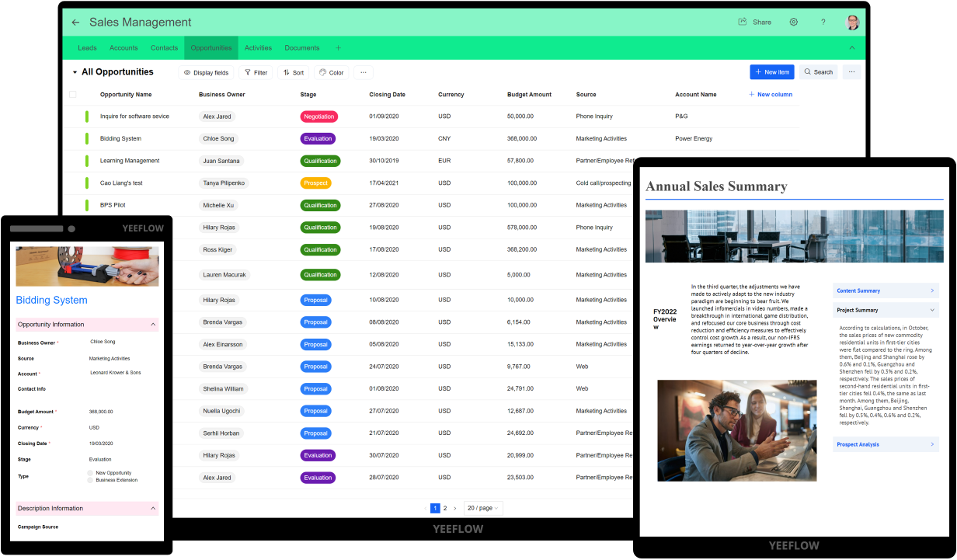The height and width of the screenshot is (560, 957).
Task: Select the Business Extension radio button
Action: [90, 480]
